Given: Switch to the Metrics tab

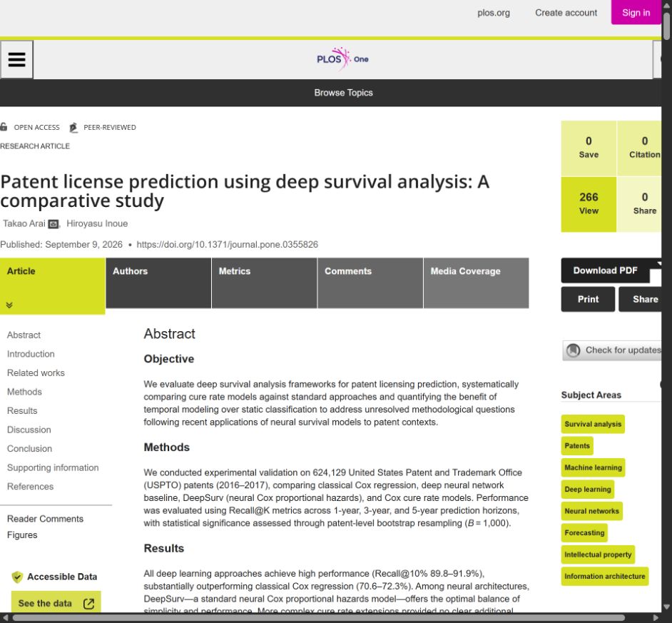Looking at the screenshot, I should coord(264,283).
